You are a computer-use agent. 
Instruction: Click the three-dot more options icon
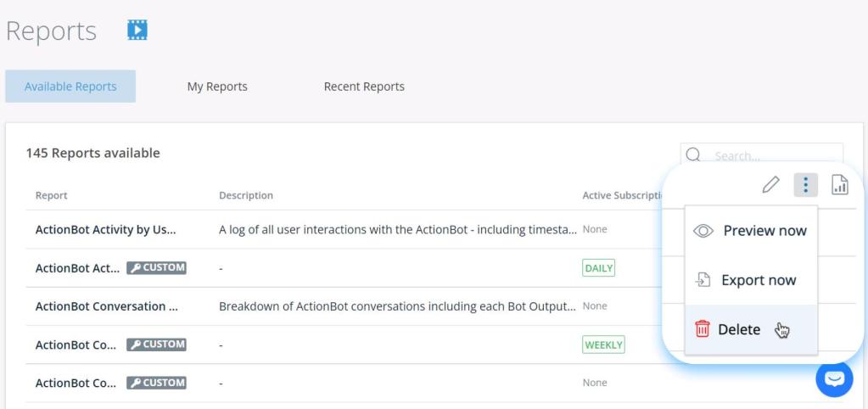(805, 184)
